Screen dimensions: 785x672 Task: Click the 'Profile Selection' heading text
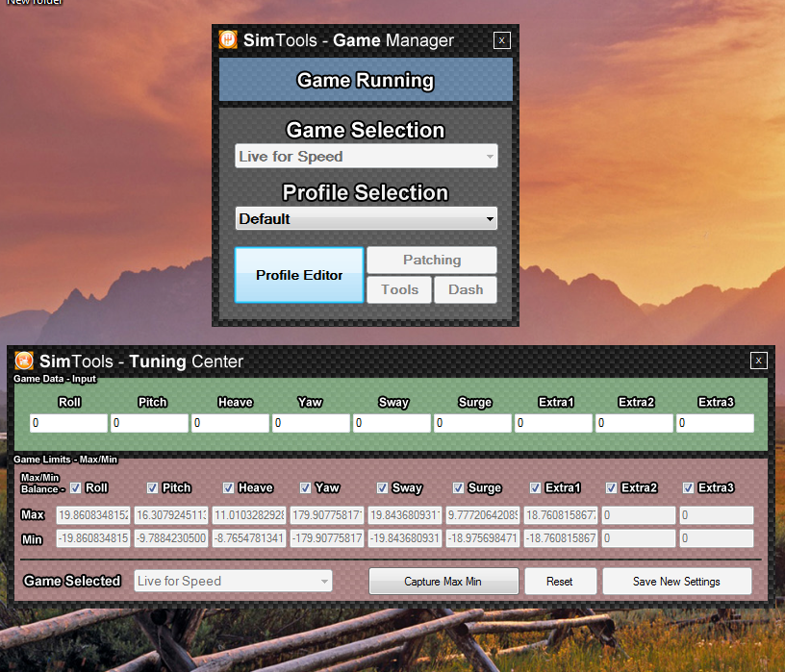(x=366, y=192)
